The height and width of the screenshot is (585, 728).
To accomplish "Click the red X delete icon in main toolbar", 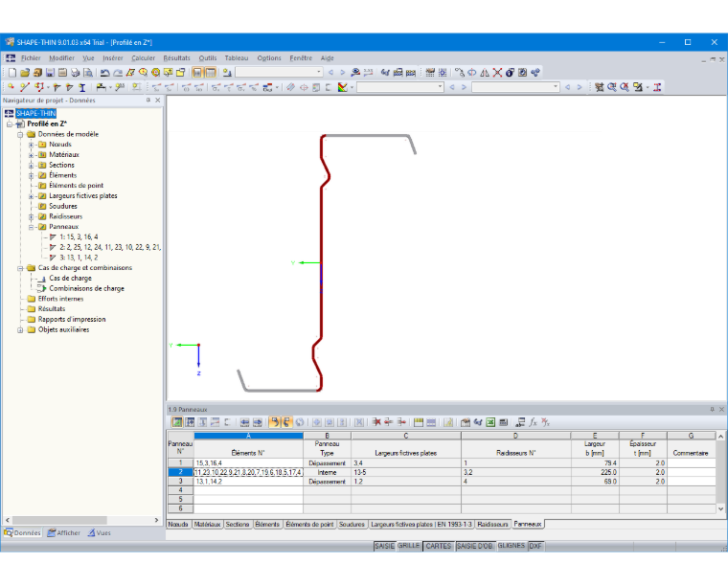I will (497, 73).
